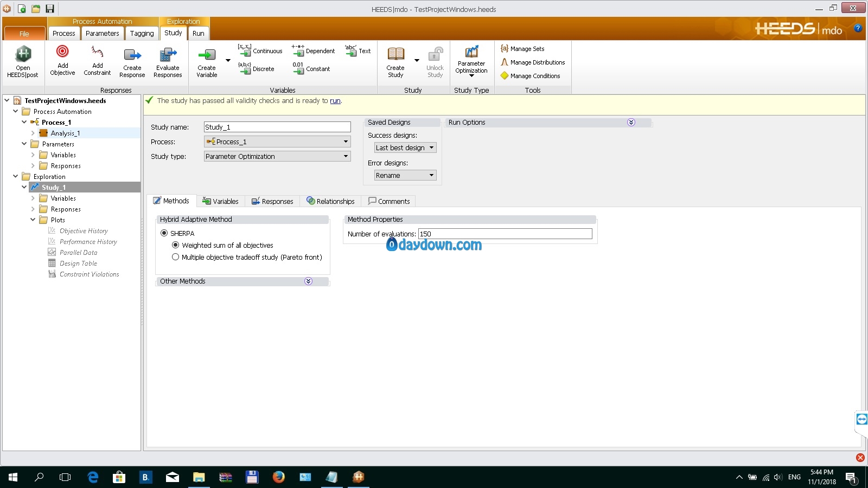
Task: Click the run link in validity message
Action: click(335, 101)
